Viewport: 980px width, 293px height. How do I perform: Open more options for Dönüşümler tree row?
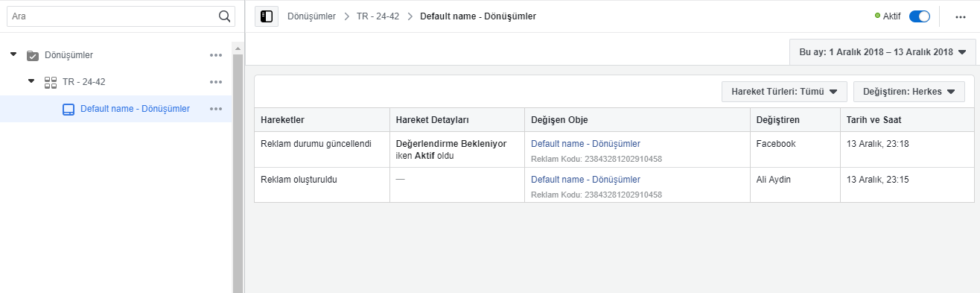(x=216, y=55)
